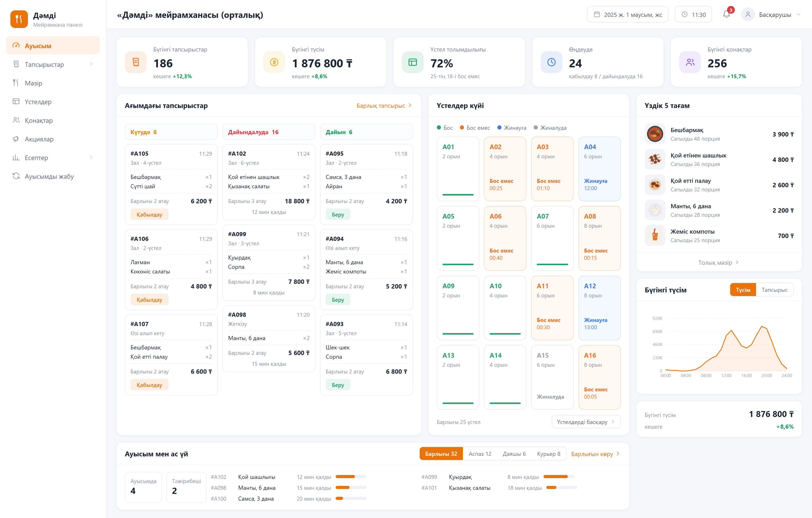Screen dimensions: 812x518
Task: Filter kitchen list by Аспаз 12
Action: pyautogui.click(x=480, y=454)
